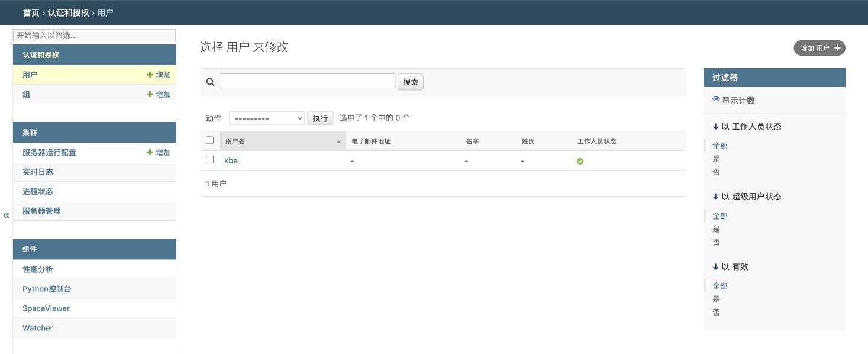Open Python控制台 from the sidebar

point(47,289)
